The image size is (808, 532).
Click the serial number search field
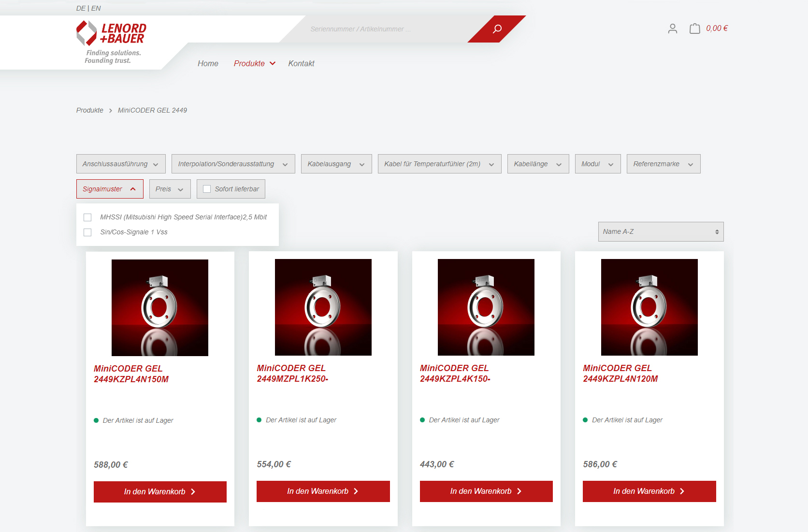[x=387, y=29]
